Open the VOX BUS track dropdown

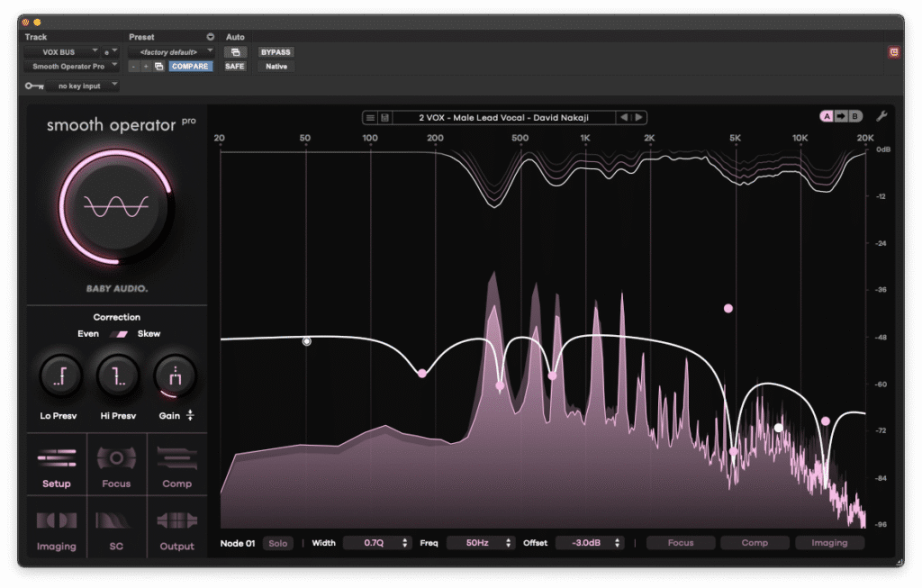click(x=62, y=52)
